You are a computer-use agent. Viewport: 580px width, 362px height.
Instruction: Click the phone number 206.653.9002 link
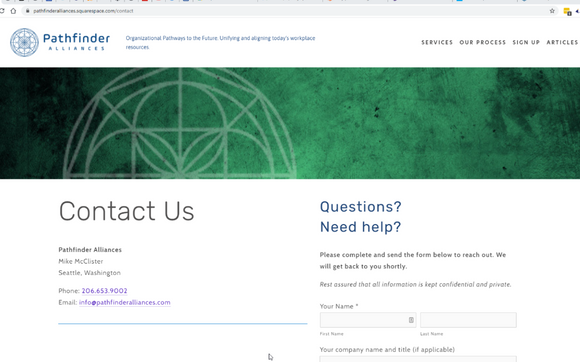[104, 291]
